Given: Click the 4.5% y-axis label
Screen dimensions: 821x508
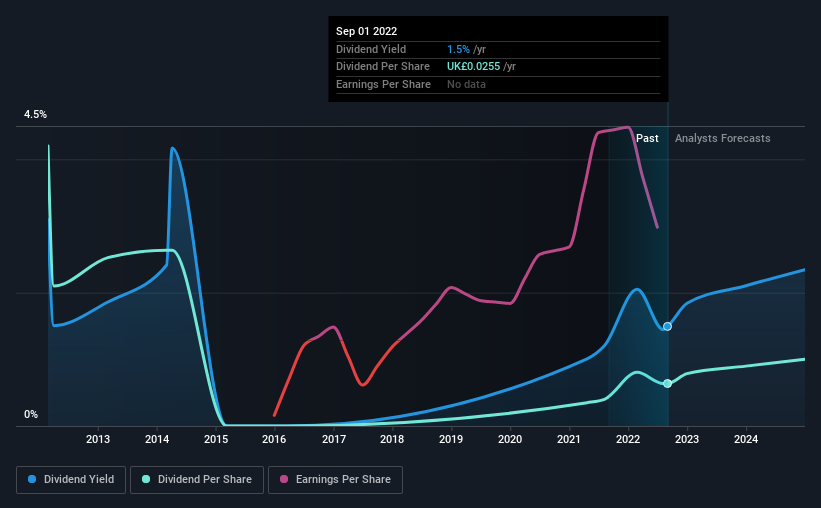Looking at the screenshot, I should click(x=35, y=114).
